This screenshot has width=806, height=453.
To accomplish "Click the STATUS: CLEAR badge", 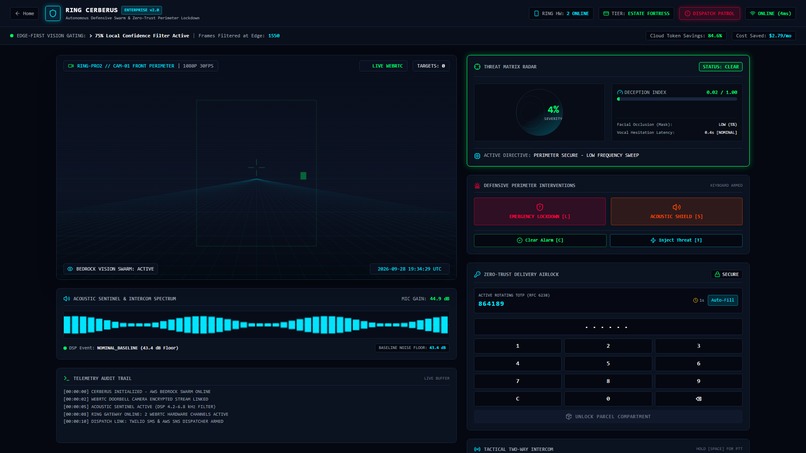I will [720, 67].
